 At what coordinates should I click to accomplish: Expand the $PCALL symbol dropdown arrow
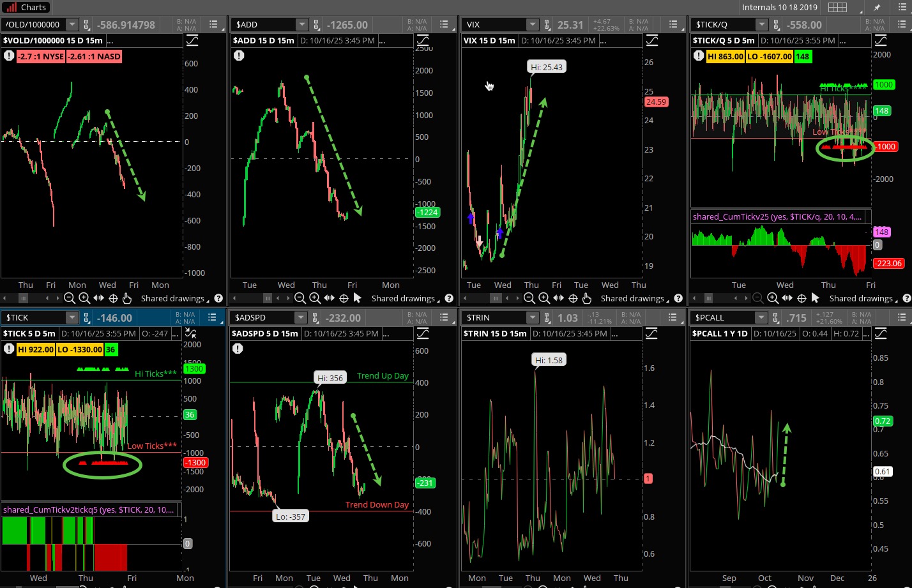tap(761, 318)
